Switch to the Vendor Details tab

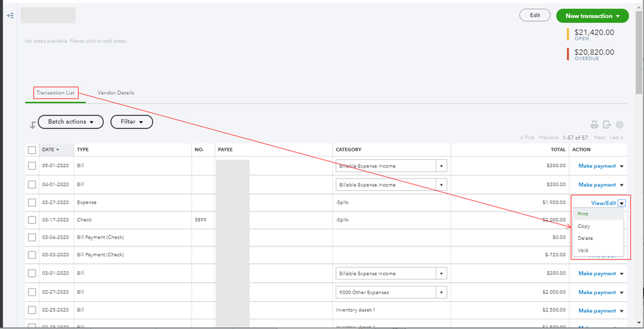116,93
